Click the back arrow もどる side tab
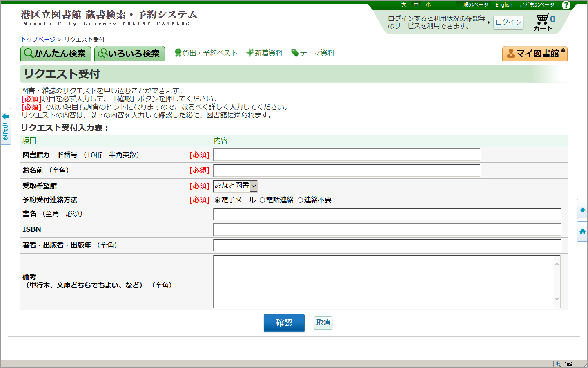Screen dimensions: 588x368 click(5, 126)
